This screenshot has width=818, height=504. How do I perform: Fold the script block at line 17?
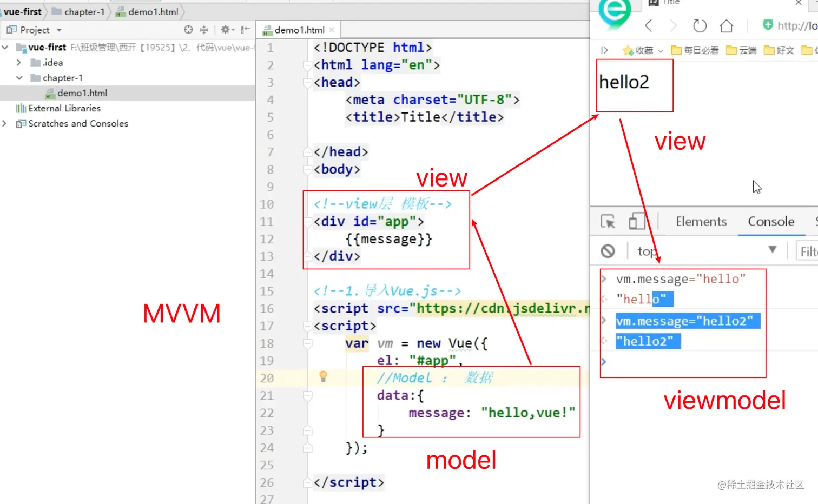[307, 326]
